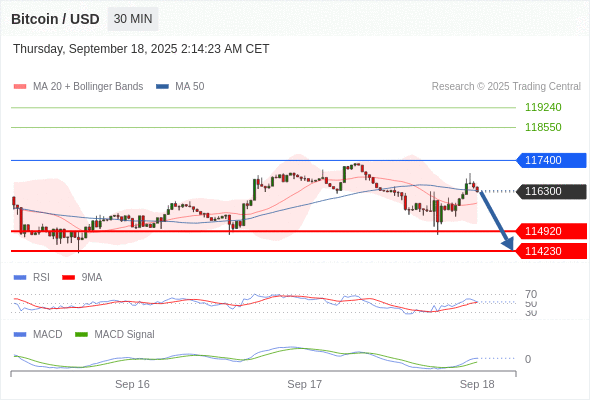590x400 pixels.
Task: Click the MA 50 legend swatch
Action: click(x=162, y=87)
